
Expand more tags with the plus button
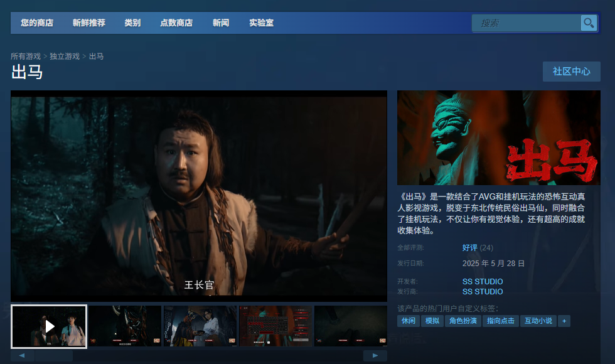[x=564, y=321]
